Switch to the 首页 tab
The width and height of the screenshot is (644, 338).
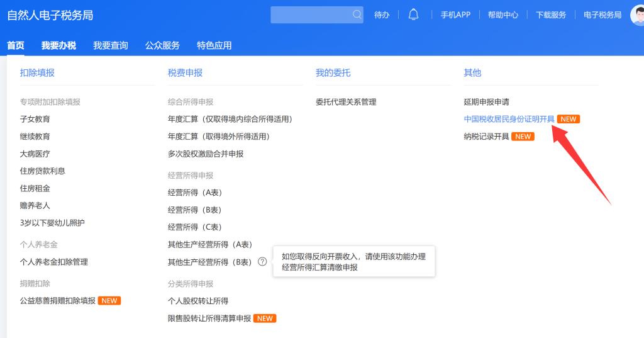[16, 45]
